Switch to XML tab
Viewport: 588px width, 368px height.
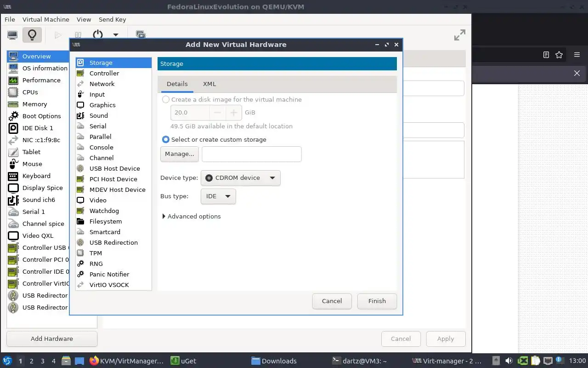209,84
